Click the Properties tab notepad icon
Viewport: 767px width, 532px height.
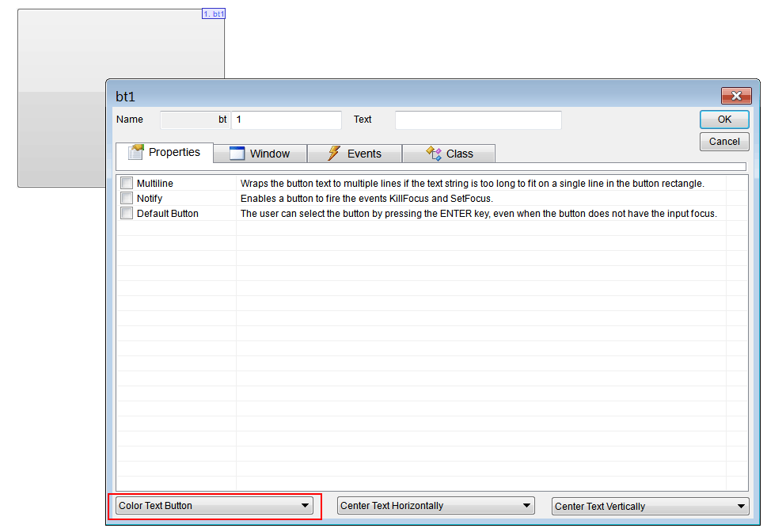(136, 152)
